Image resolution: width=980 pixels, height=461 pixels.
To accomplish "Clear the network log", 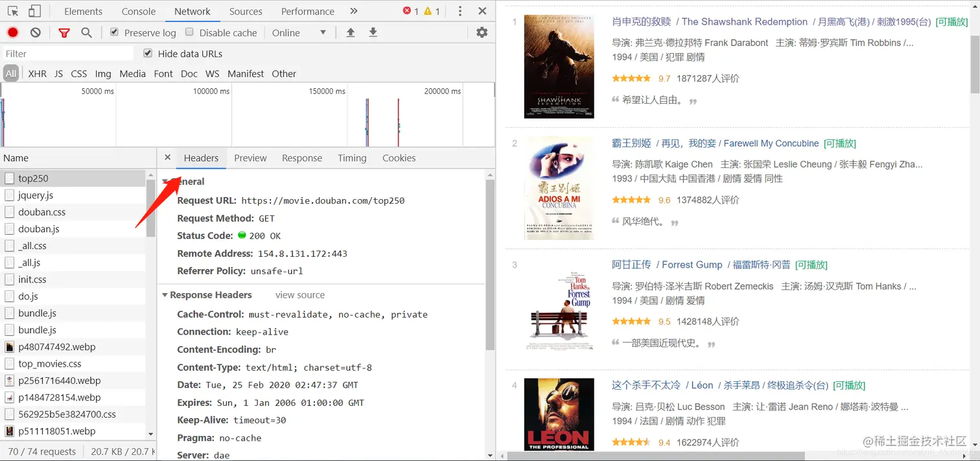I will [x=36, y=32].
